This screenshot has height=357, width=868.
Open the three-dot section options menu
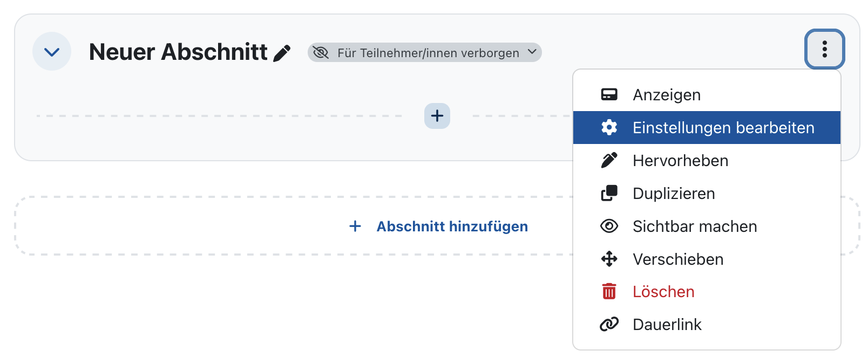824,49
